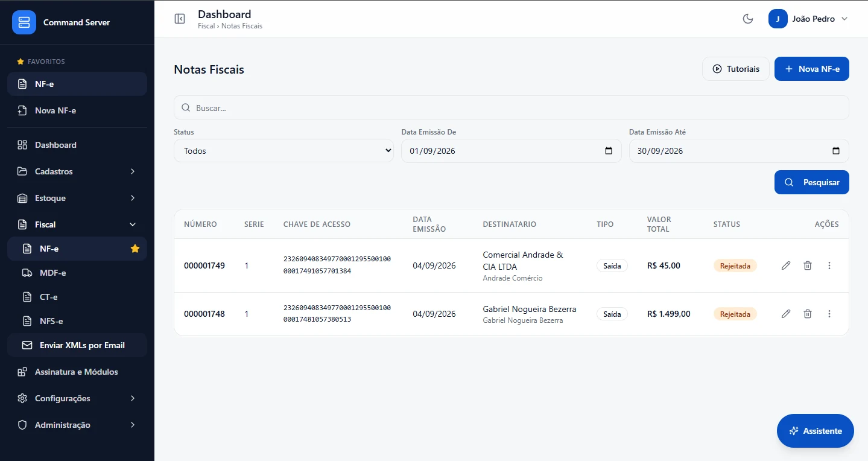The width and height of the screenshot is (868, 461).
Task: Expand the Cadastros submenu chevron
Action: click(133, 171)
